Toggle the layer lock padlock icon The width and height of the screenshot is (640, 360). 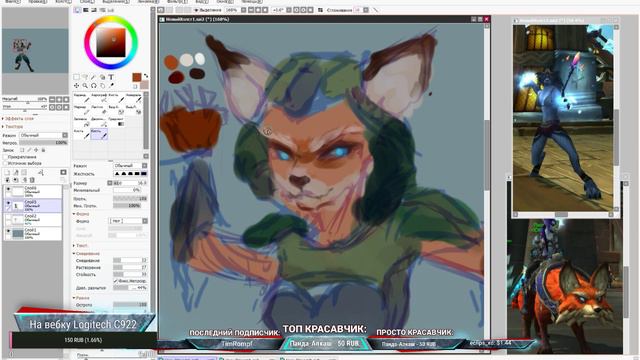coord(43,150)
